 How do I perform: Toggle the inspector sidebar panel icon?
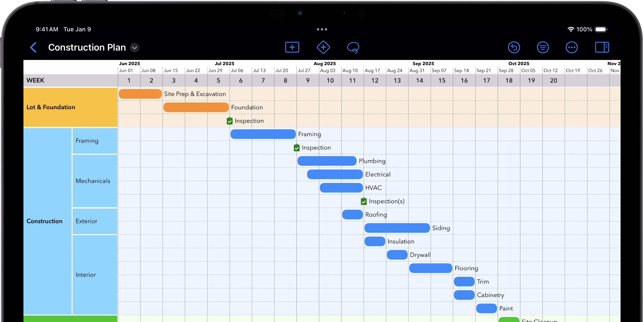[x=602, y=47]
